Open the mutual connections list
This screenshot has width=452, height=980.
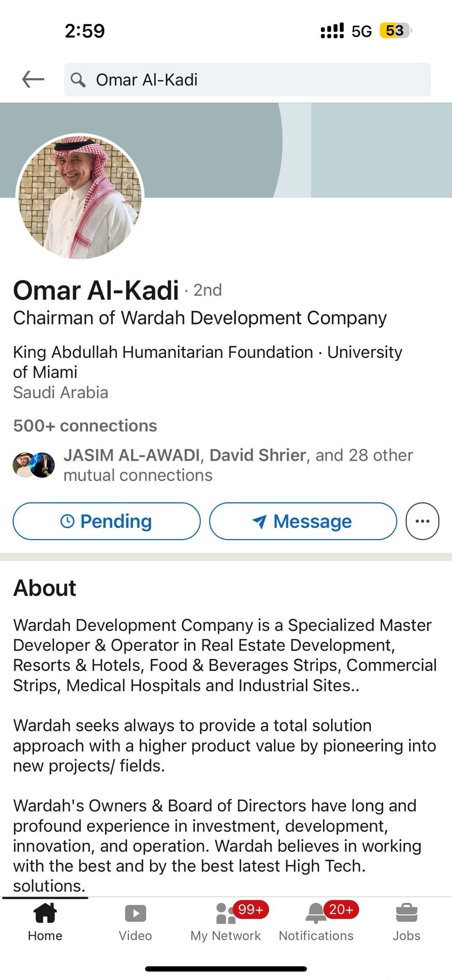(x=238, y=465)
